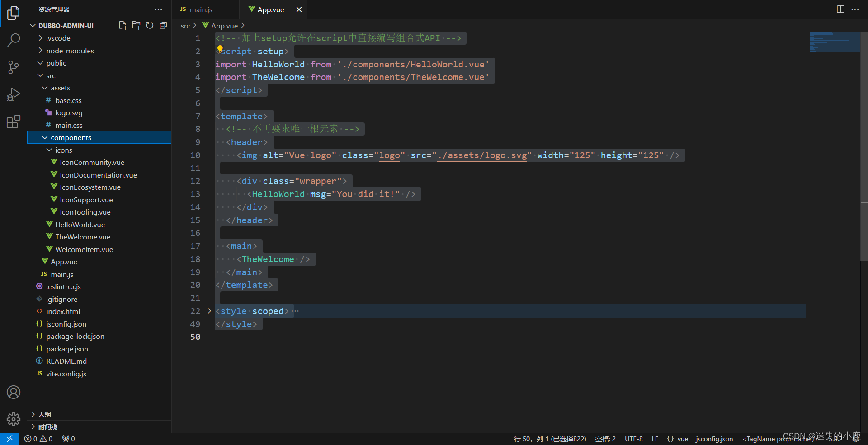Open the Source Control view icon

pyautogui.click(x=14, y=67)
